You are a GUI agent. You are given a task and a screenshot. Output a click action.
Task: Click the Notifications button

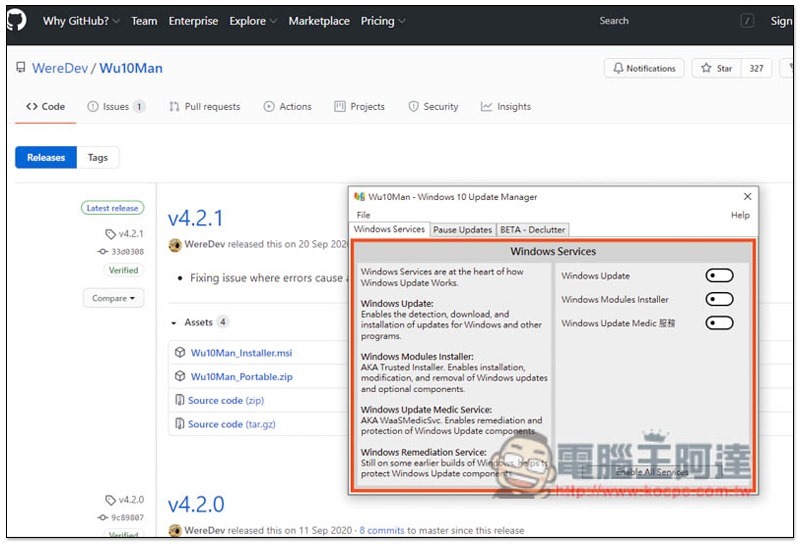pos(644,68)
